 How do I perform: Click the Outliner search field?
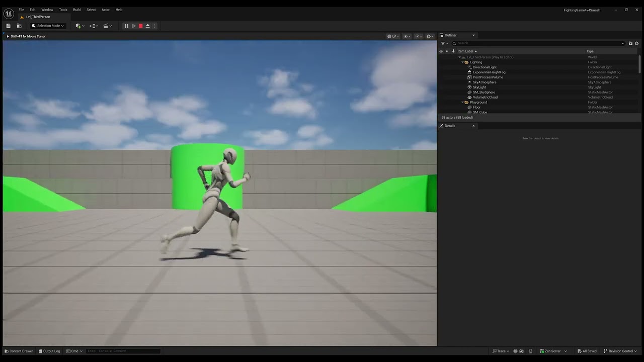coord(536,43)
